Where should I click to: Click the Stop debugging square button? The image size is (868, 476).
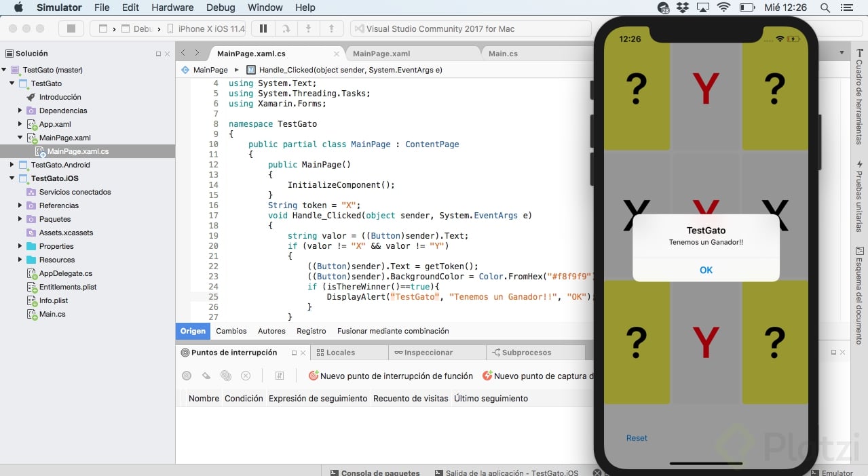[x=71, y=28]
